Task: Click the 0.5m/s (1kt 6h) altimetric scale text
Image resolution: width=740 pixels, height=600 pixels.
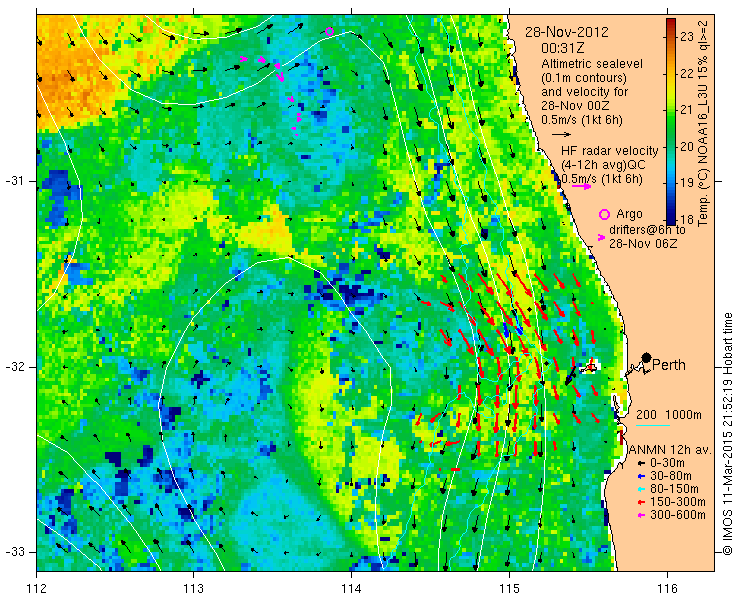Action: click(581, 120)
